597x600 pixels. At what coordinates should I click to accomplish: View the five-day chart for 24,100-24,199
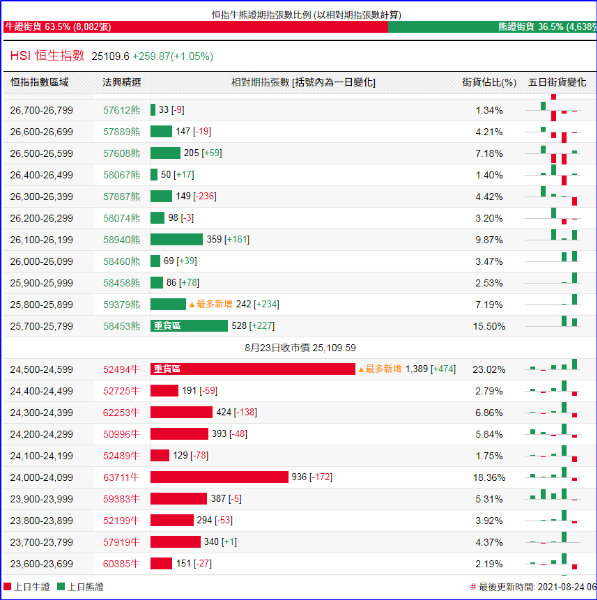click(x=553, y=454)
